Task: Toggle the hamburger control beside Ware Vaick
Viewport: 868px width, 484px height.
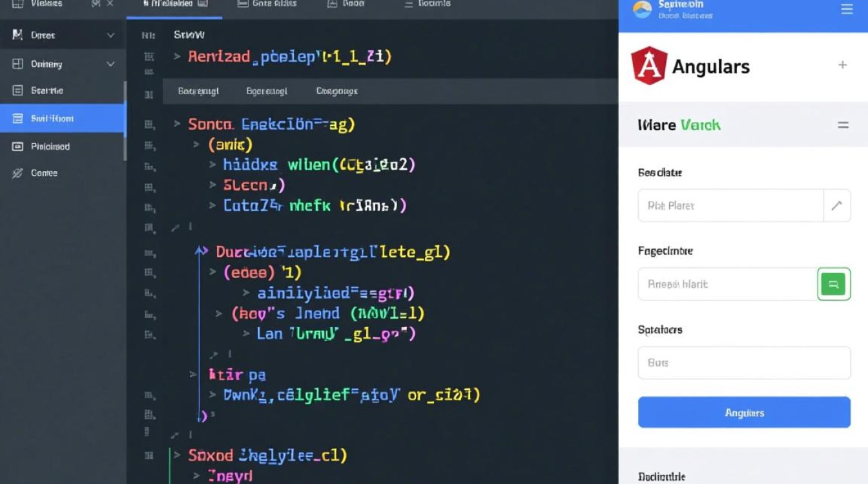Action: pos(844,125)
